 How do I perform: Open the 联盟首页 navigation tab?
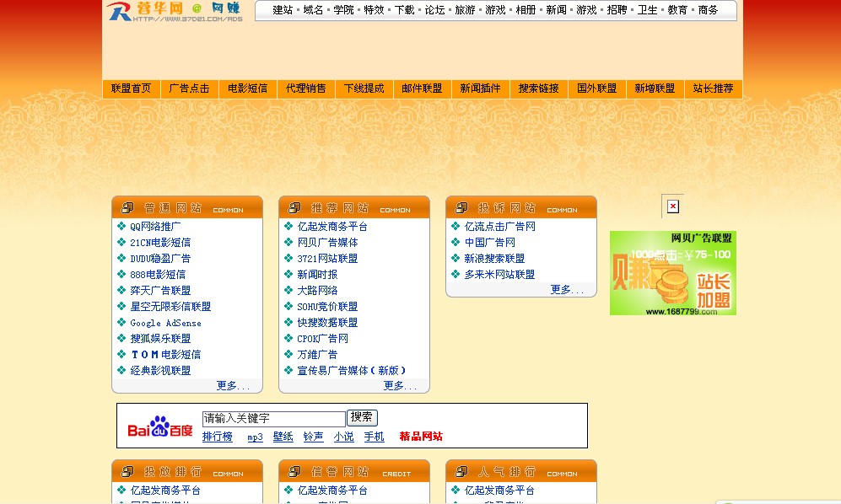click(x=131, y=88)
